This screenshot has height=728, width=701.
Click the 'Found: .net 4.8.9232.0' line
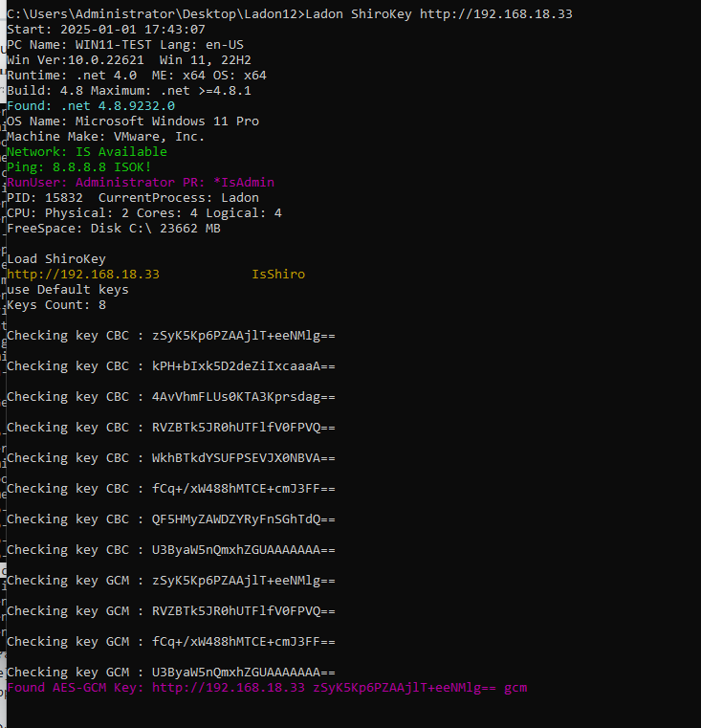[x=91, y=106]
